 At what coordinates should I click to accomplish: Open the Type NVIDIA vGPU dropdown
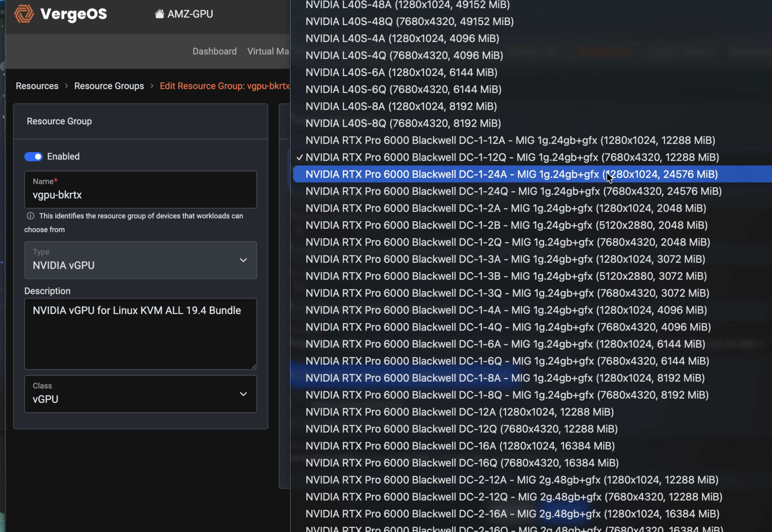pyautogui.click(x=140, y=260)
